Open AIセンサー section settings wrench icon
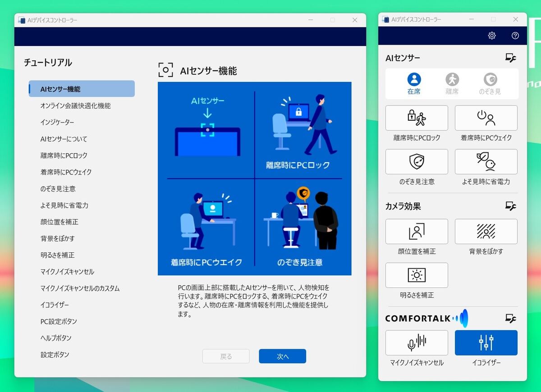Screen dimensions: 541x392 (510, 58)
